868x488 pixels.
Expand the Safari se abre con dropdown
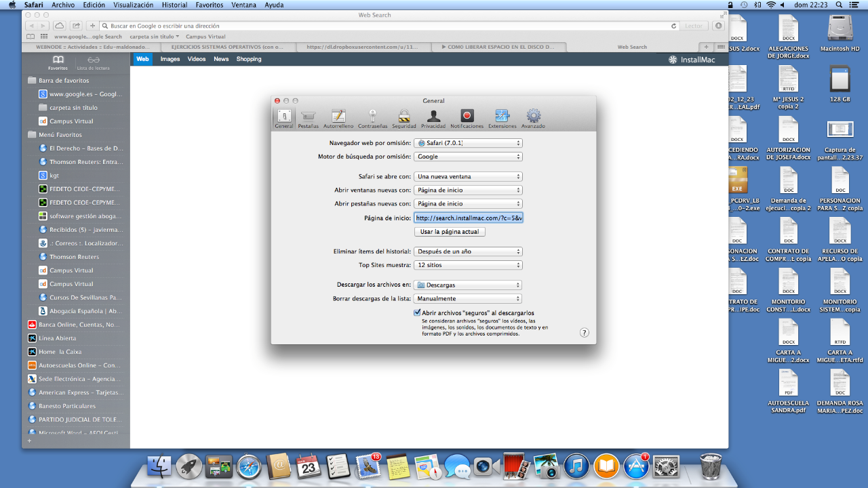tap(468, 177)
